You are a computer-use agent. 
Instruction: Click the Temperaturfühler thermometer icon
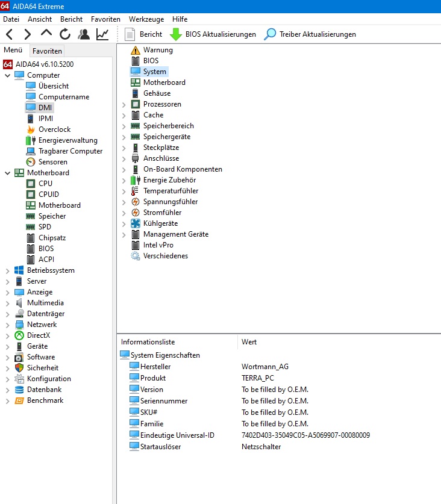pyautogui.click(x=135, y=191)
